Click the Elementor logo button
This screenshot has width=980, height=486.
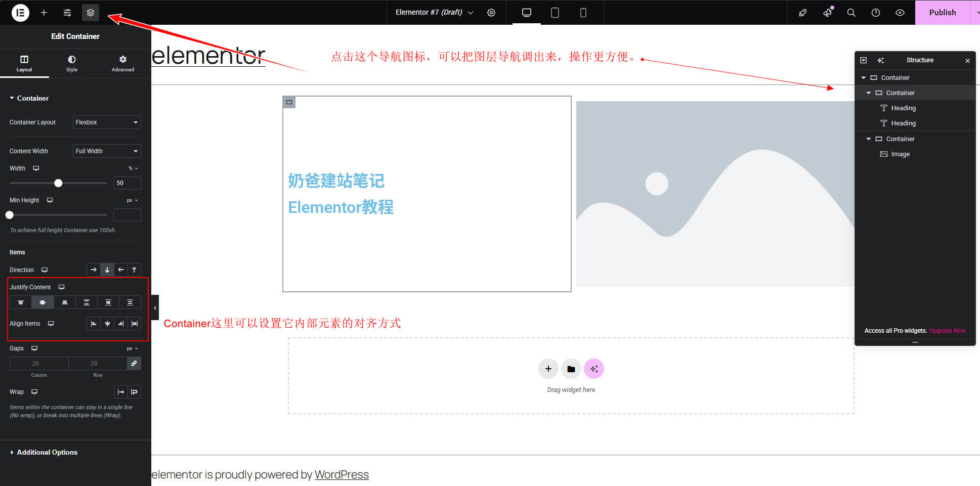pyautogui.click(x=20, y=13)
